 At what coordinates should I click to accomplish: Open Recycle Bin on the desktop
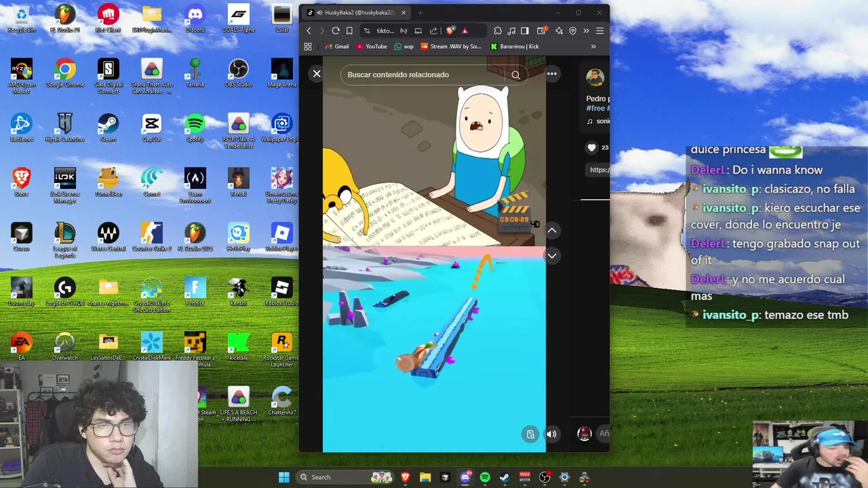point(22,18)
